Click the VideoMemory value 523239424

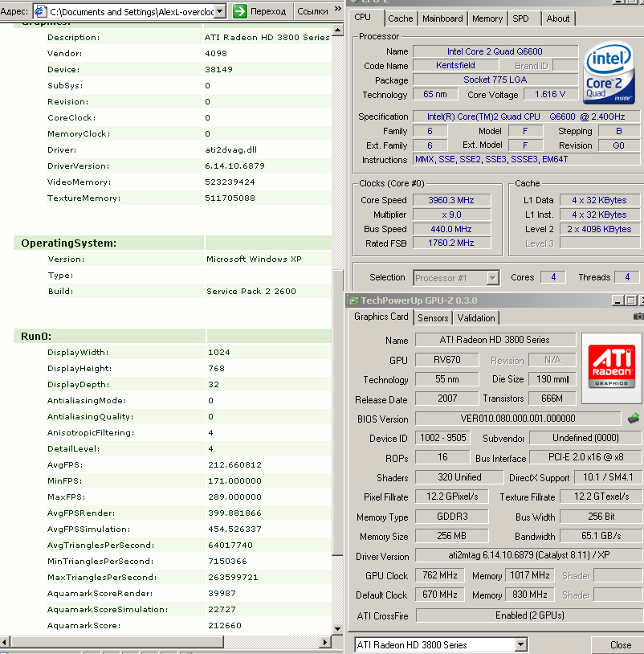230,182
